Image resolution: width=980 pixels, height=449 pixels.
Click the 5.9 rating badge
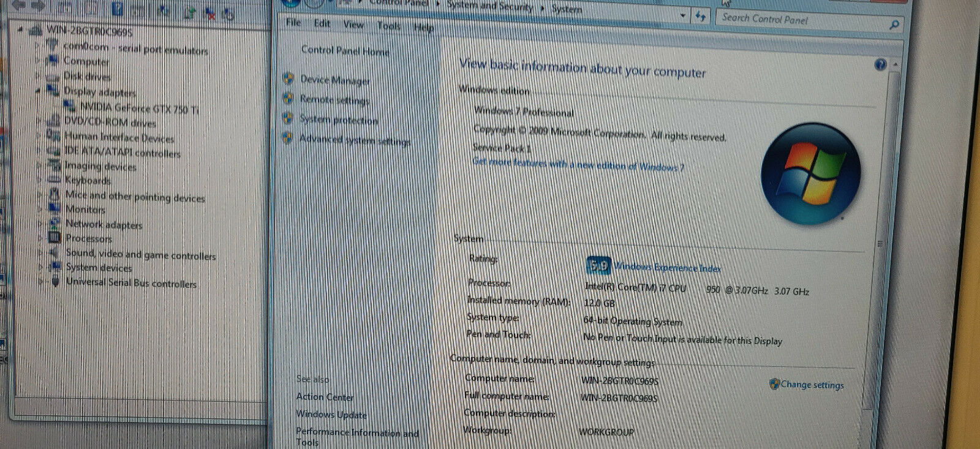point(598,265)
